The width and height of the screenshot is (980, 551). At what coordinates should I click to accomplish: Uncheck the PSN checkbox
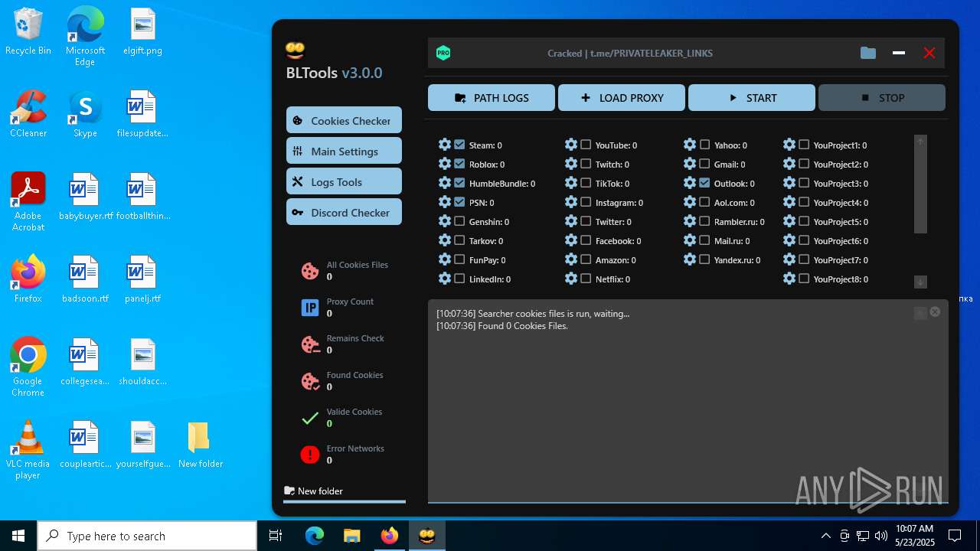click(459, 202)
